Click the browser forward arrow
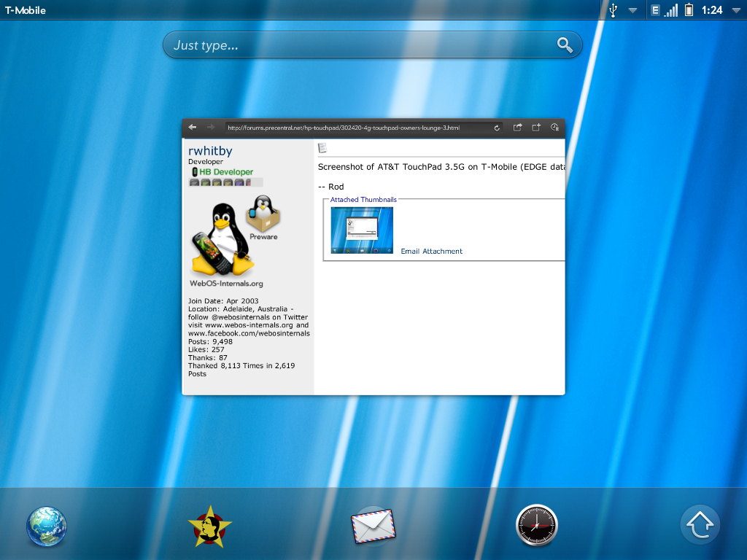Viewport: 747px width, 560px height. [211, 127]
